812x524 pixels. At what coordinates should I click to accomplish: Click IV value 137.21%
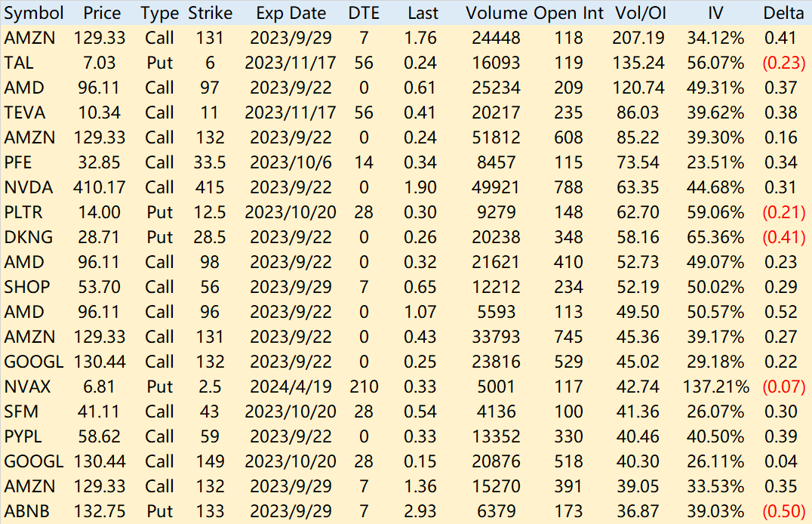point(715,387)
